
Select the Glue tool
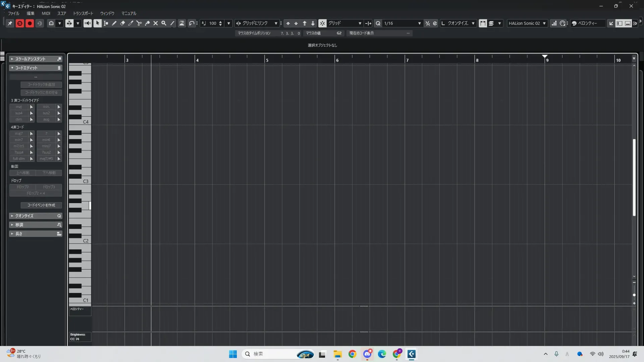[147, 23]
